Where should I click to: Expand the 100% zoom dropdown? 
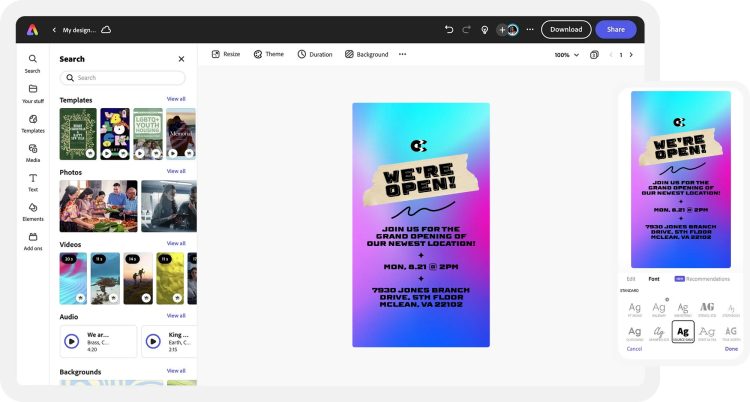point(566,55)
